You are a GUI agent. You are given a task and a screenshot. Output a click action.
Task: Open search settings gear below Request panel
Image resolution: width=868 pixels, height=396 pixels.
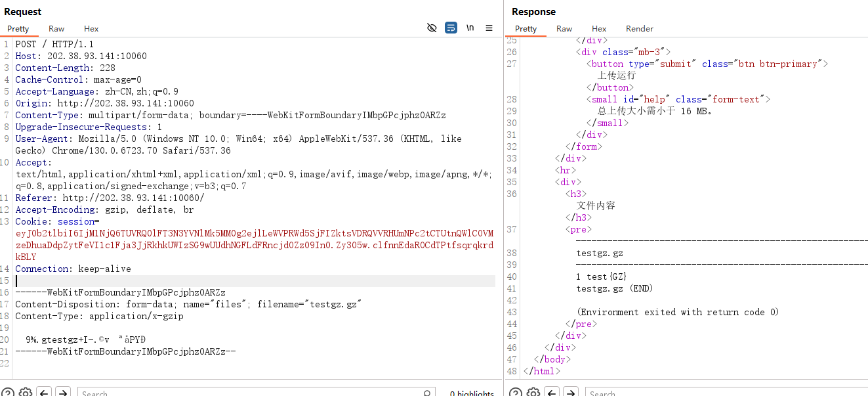[x=26, y=393]
